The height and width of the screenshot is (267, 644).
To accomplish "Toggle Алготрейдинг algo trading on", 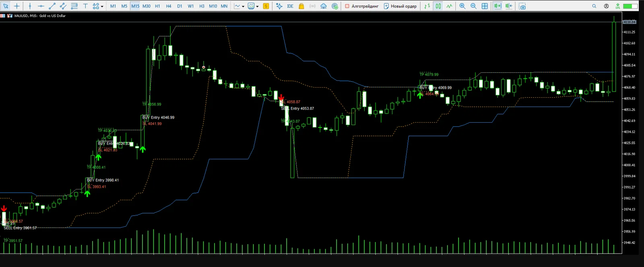I will [x=362, y=6].
